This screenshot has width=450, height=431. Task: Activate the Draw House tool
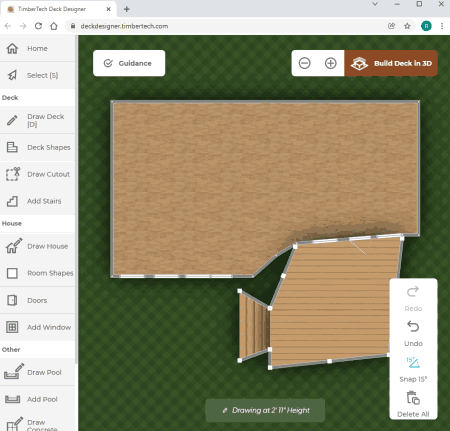coord(37,246)
